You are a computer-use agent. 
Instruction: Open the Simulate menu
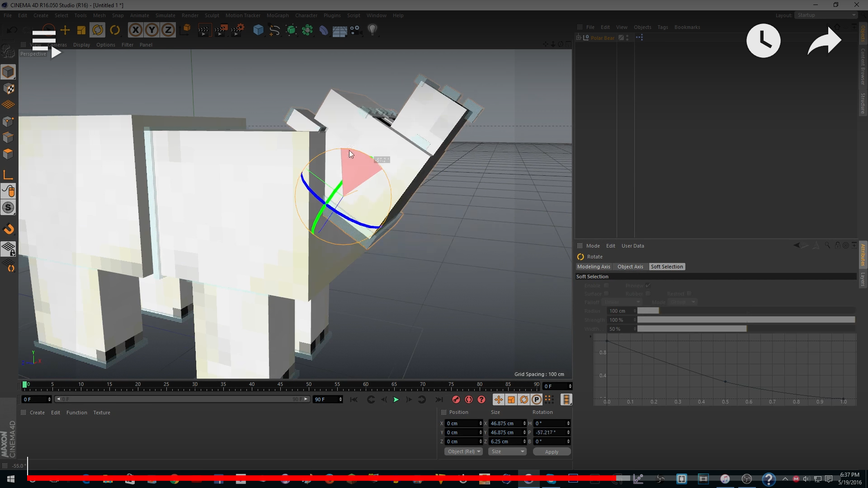[x=165, y=15]
